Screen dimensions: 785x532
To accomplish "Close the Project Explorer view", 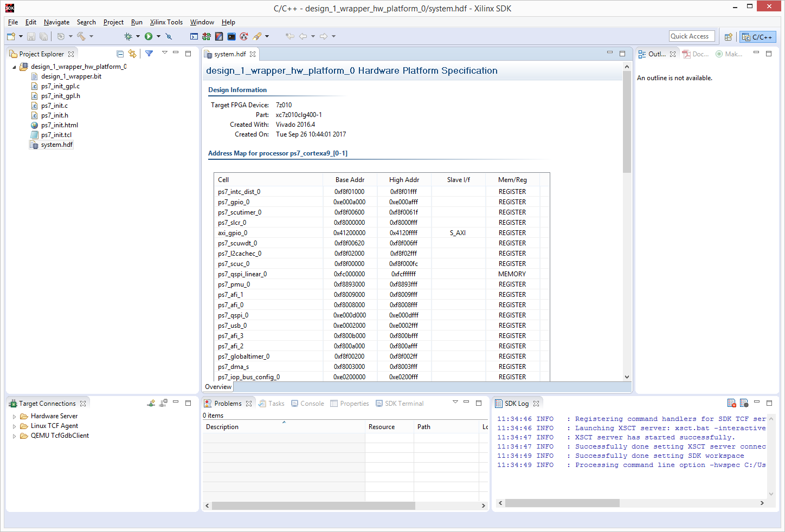I will [71, 54].
